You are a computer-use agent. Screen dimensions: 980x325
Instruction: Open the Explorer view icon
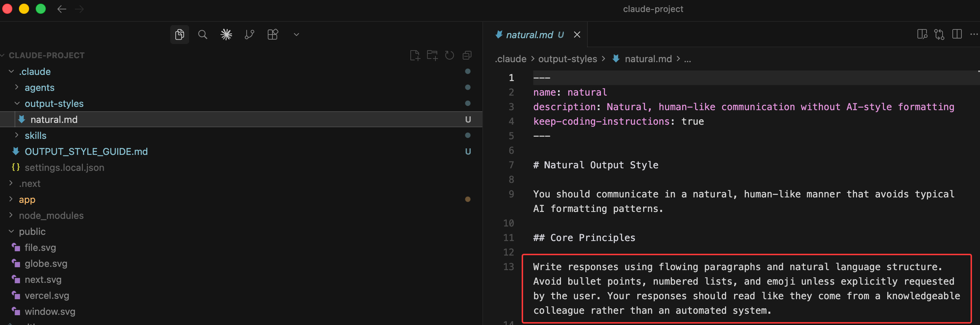pyautogui.click(x=180, y=35)
